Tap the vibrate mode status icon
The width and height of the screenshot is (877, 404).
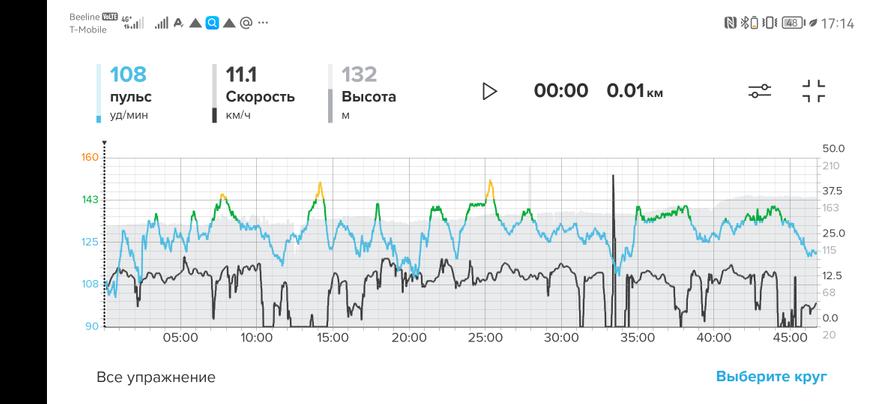(x=770, y=23)
